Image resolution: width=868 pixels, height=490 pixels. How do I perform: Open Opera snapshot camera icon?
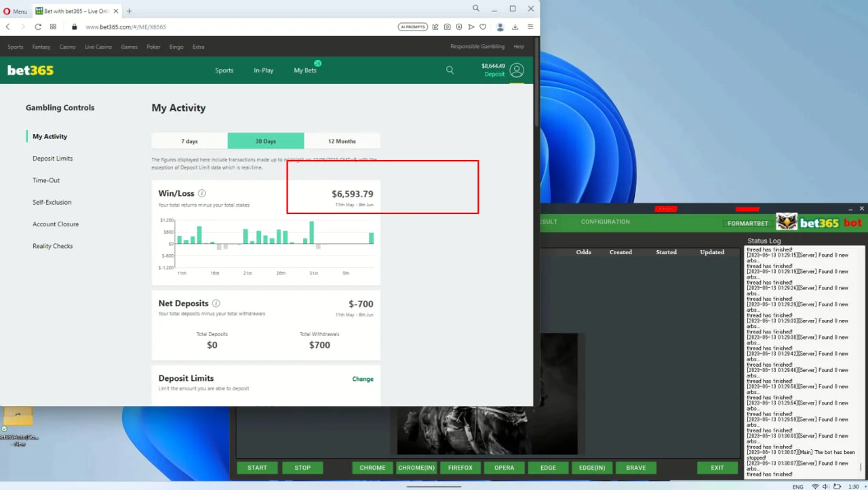[x=447, y=27]
